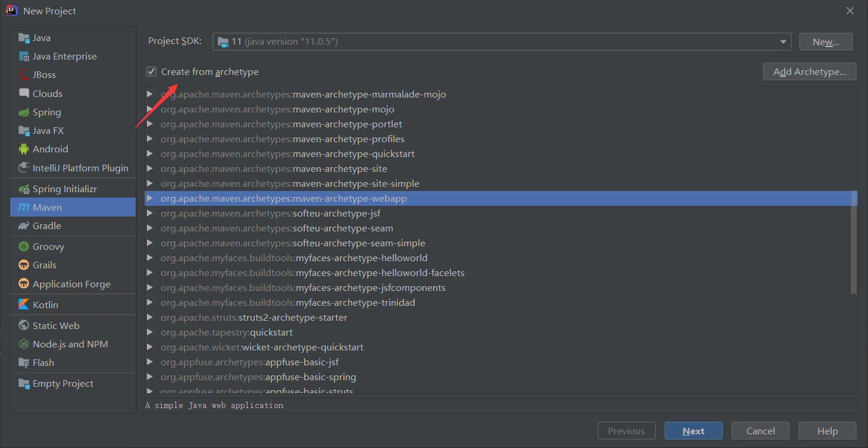
Task: Click the Next button
Action: click(693, 431)
